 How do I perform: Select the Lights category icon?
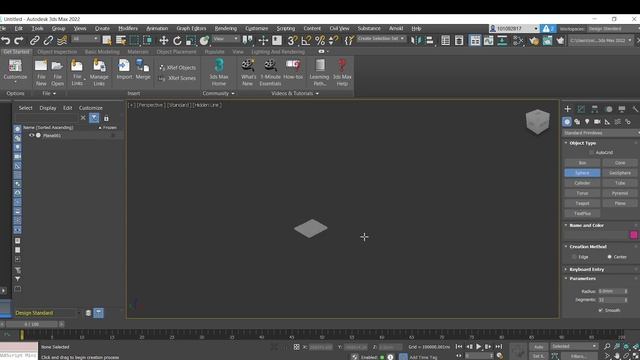(x=587, y=122)
